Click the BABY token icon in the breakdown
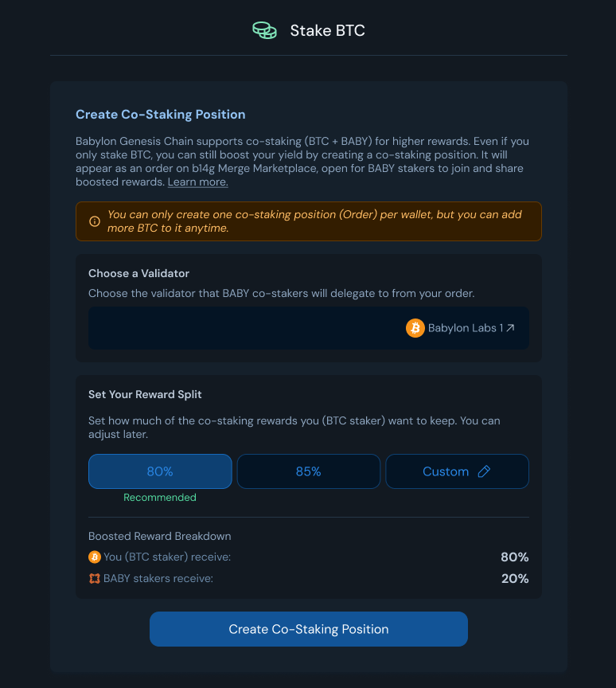616x688 pixels. tap(95, 579)
